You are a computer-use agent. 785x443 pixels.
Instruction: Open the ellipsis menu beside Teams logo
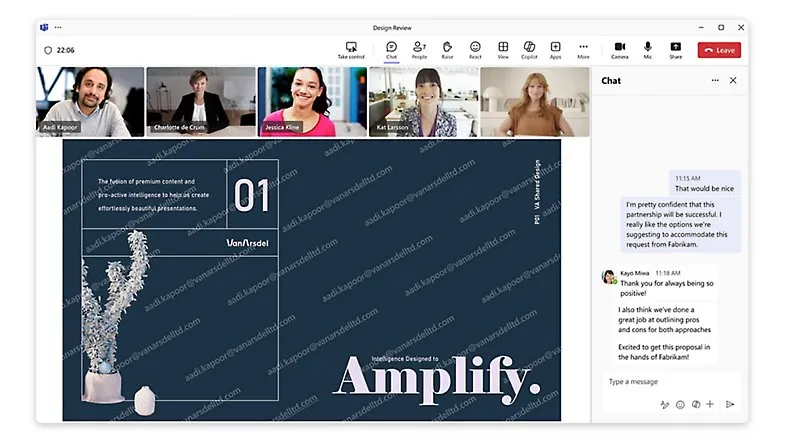58,27
